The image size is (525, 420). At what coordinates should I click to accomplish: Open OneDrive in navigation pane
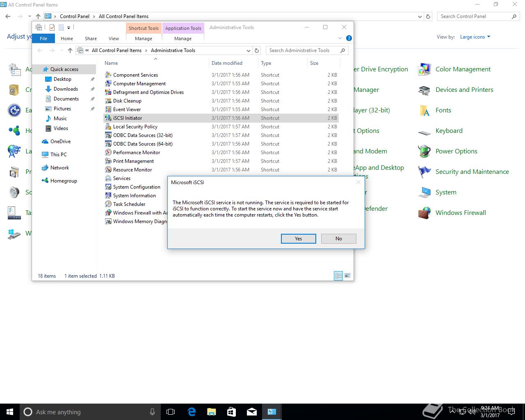pyautogui.click(x=60, y=142)
